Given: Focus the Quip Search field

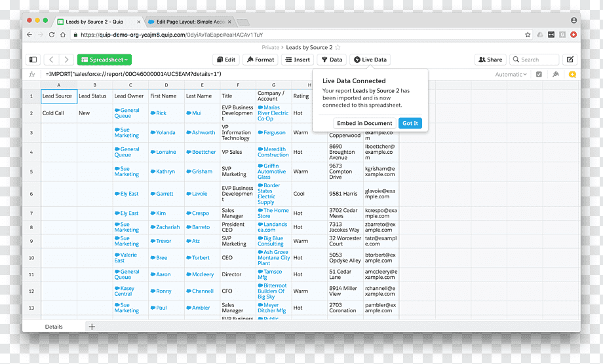Looking at the screenshot, I should 534,60.
